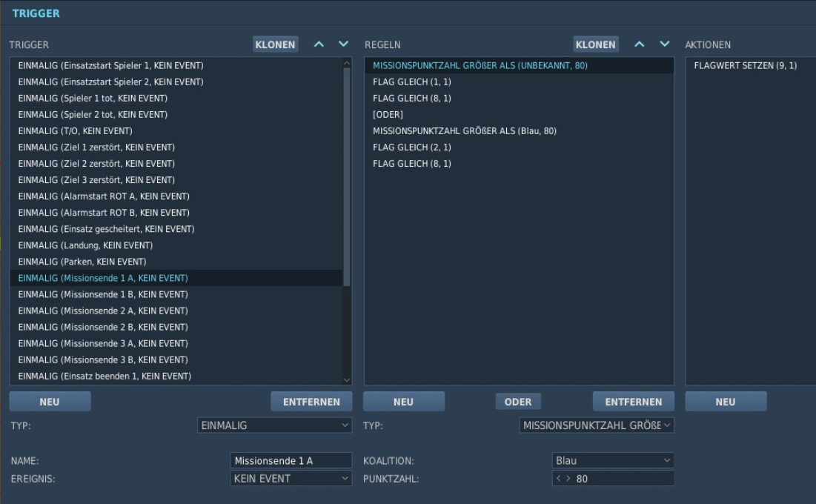Clone the selected trigger with KLONEN
Viewport: 816px width, 504px height.
(275, 44)
